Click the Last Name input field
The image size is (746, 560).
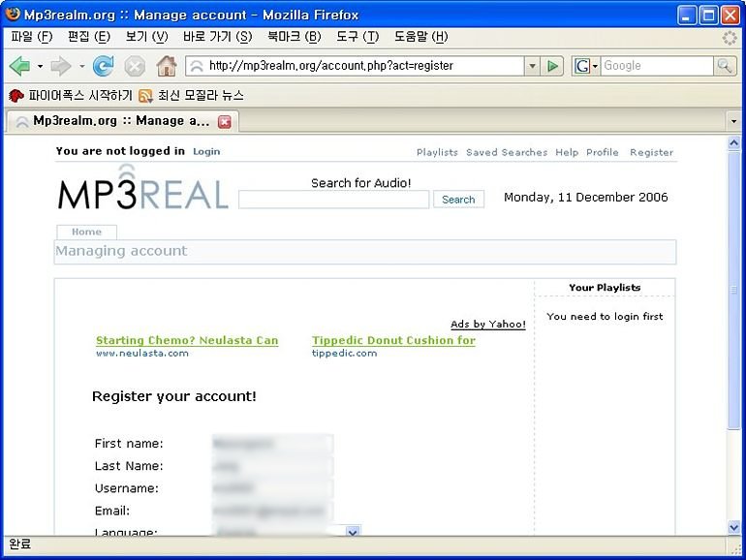click(272, 466)
